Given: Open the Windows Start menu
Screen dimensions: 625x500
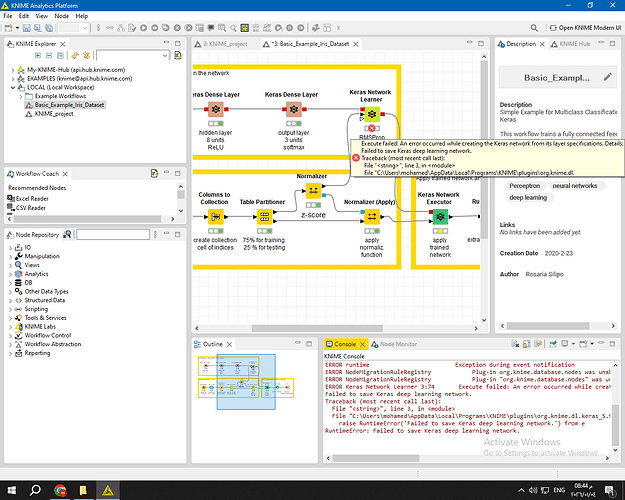Looking at the screenshot, I should point(11,490).
